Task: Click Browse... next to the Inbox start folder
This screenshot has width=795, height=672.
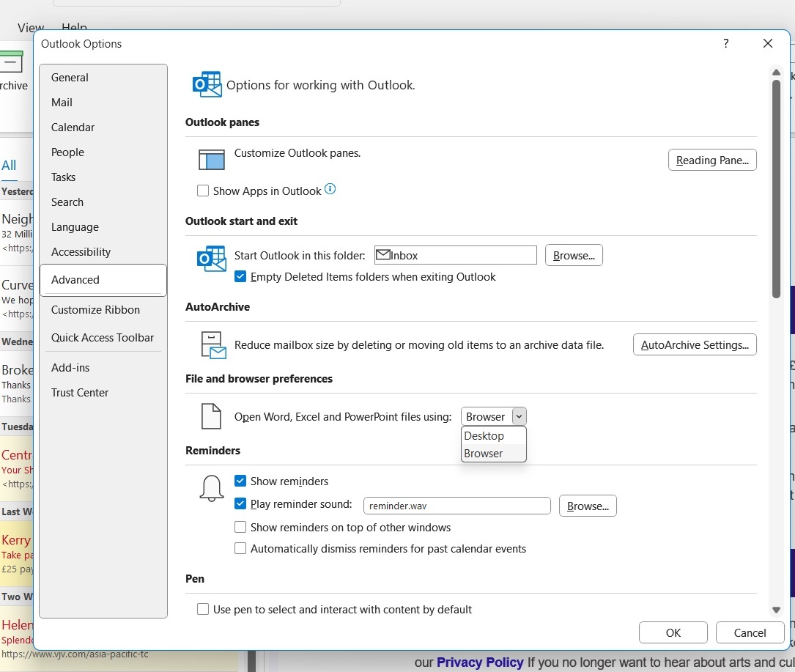Action: (574, 255)
